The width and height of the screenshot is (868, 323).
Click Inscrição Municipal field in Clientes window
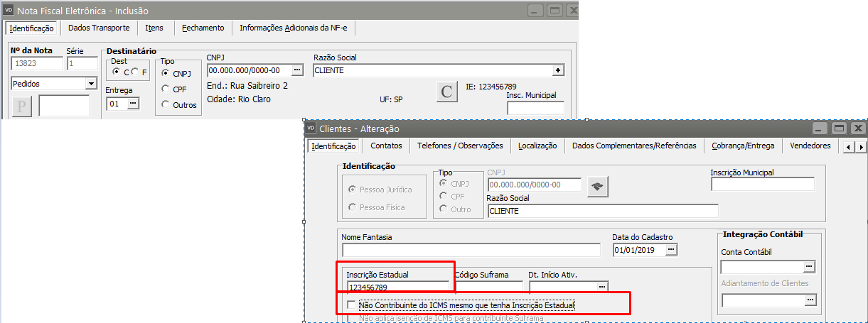coord(762,185)
